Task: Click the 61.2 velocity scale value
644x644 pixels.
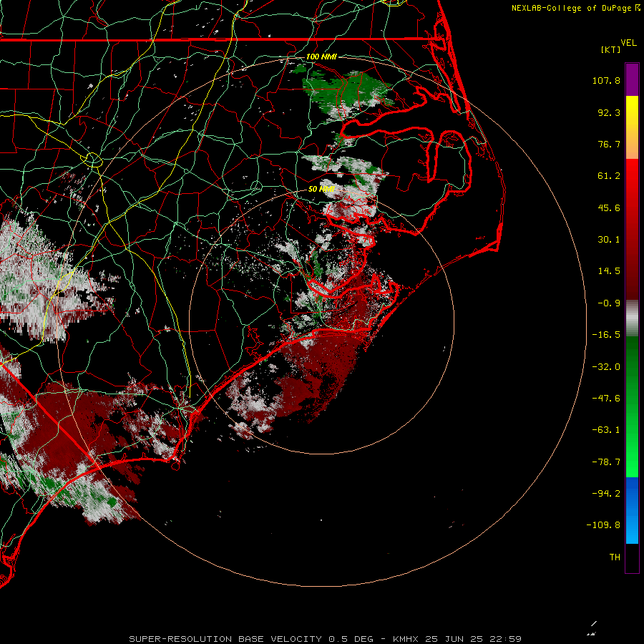Action: click(609, 176)
